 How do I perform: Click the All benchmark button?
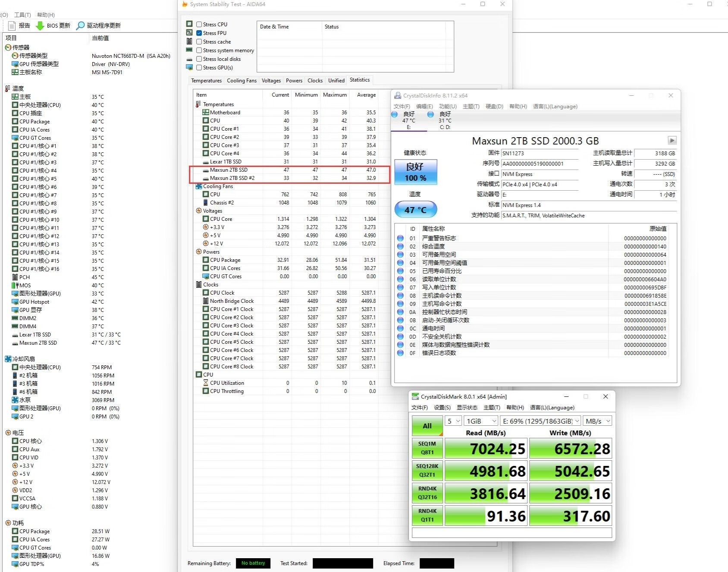(x=427, y=426)
